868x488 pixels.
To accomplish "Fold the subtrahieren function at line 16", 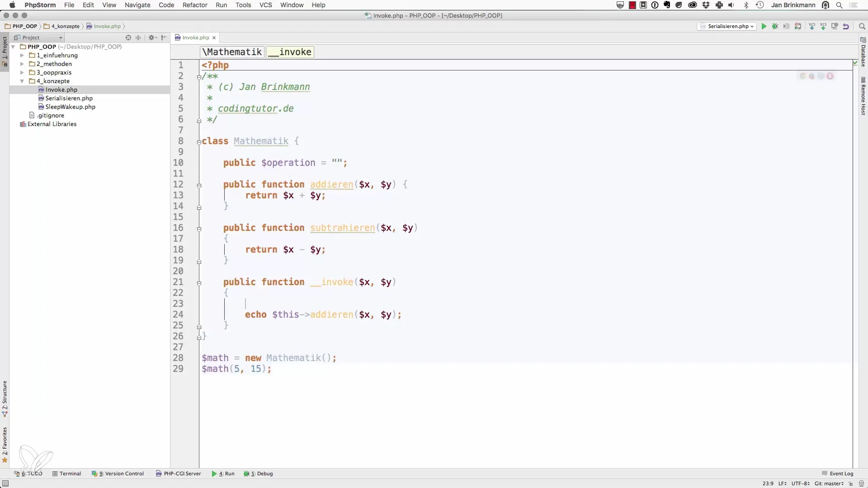I will coord(199,229).
